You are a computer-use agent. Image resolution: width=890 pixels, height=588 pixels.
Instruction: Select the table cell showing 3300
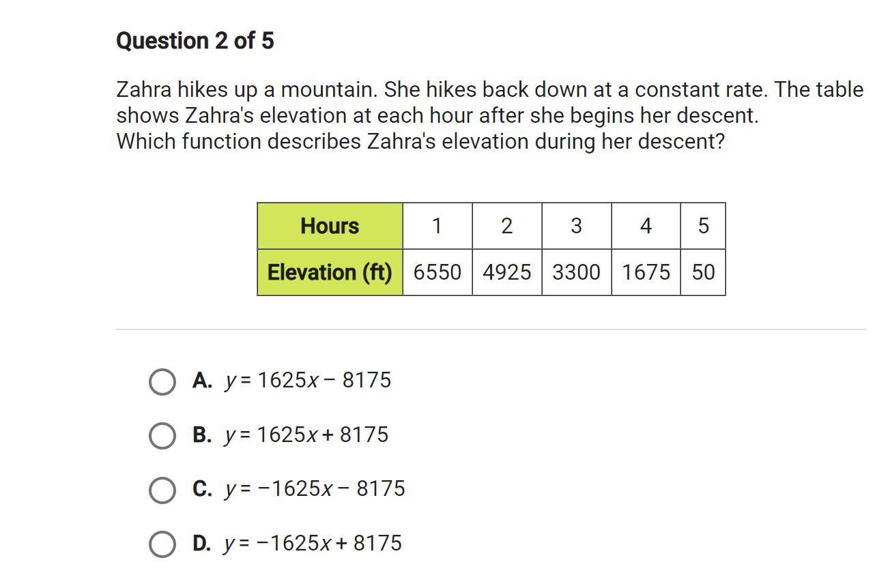(577, 272)
